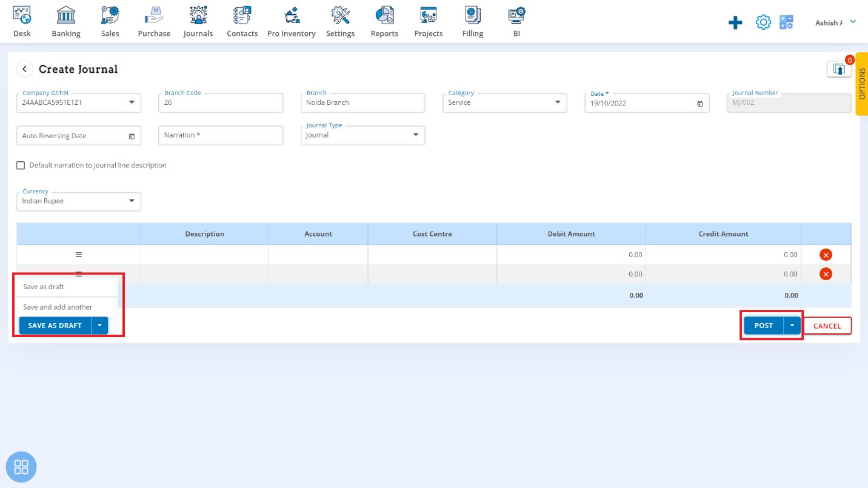Viewport: 868px width, 488px height.
Task: Click the first row Debit Amount cell
Action: tap(572, 255)
